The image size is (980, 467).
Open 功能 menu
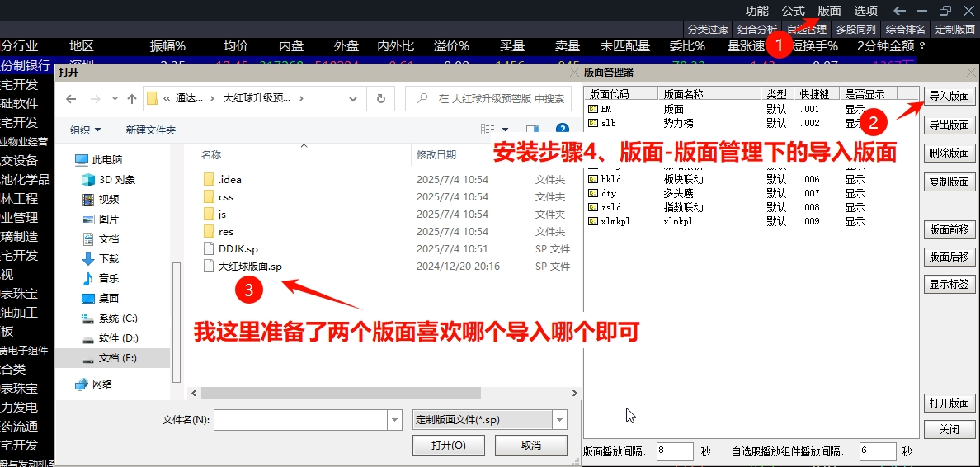757,11
